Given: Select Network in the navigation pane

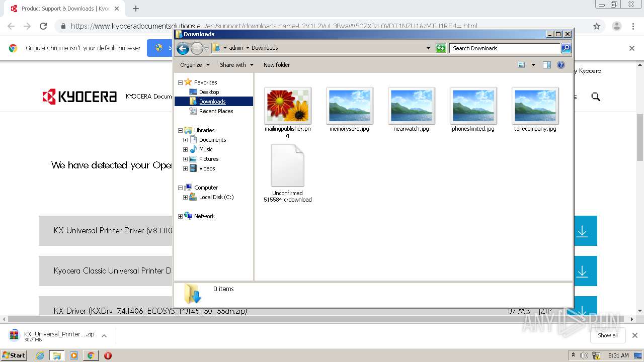Looking at the screenshot, I should pos(204,216).
